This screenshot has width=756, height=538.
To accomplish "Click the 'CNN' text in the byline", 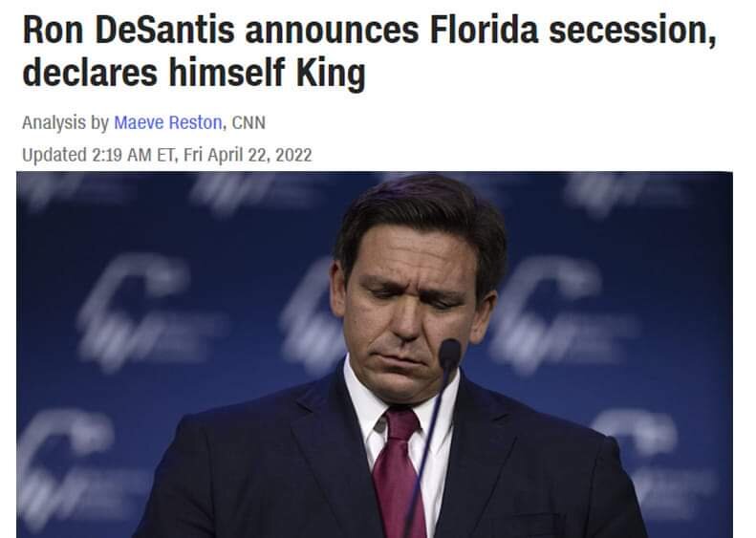I will (x=248, y=123).
